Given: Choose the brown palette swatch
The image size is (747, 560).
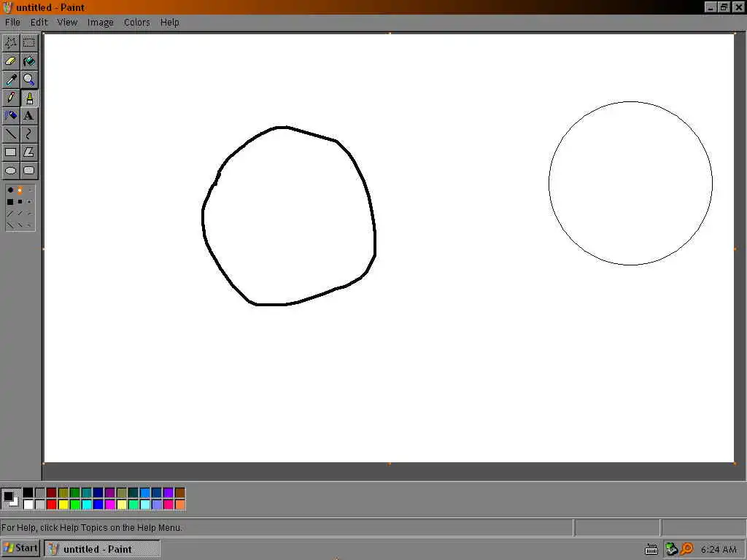Looking at the screenshot, I should pyautogui.click(x=180, y=492).
